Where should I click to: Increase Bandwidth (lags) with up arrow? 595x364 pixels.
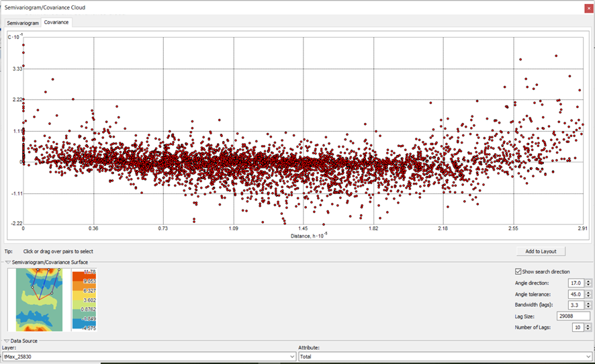tap(588, 303)
